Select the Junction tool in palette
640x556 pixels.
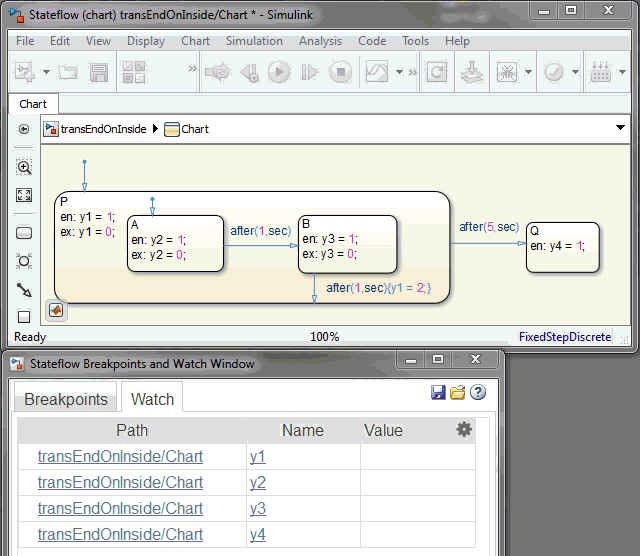[24, 261]
